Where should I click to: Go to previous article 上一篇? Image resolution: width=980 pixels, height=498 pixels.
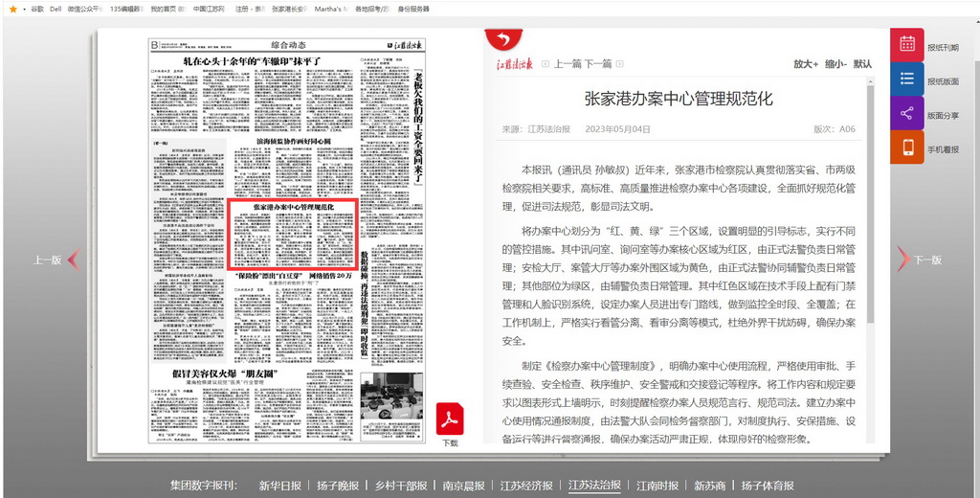pyautogui.click(x=568, y=64)
